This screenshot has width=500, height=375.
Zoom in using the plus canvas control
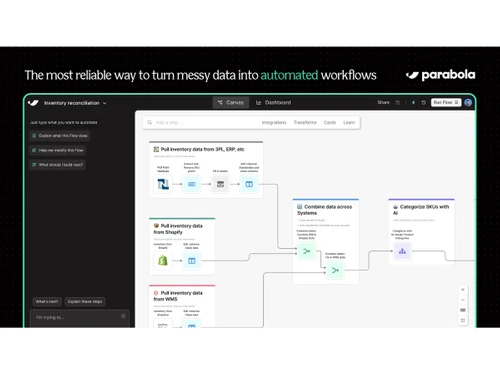click(463, 290)
